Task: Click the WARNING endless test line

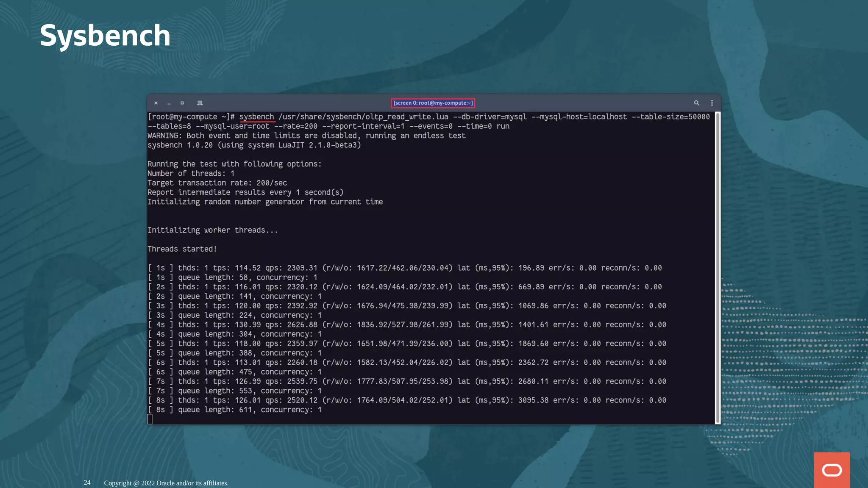Action: pyautogui.click(x=306, y=136)
